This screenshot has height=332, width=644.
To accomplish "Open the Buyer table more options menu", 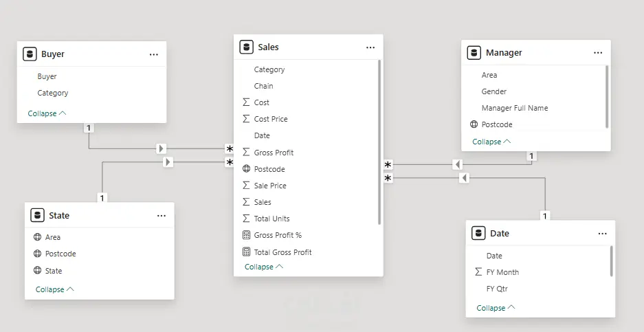I will coord(154,54).
